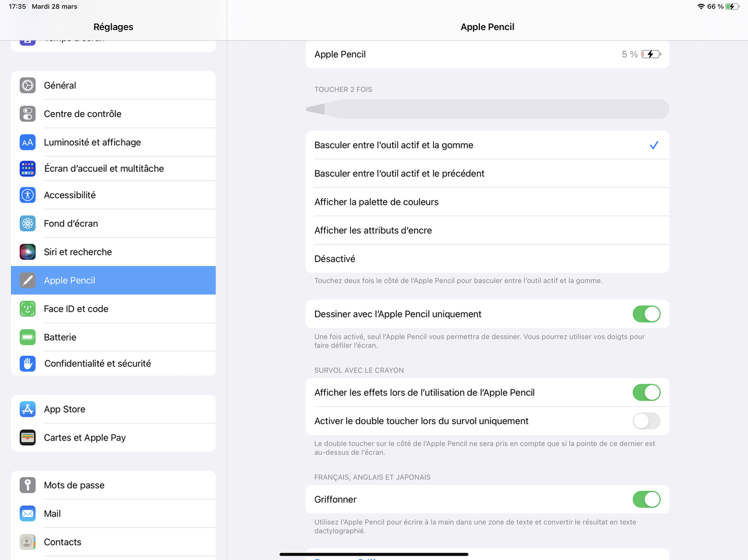Select Afficher la palette de couleurs
The height and width of the screenshot is (560, 748).
[x=487, y=202]
